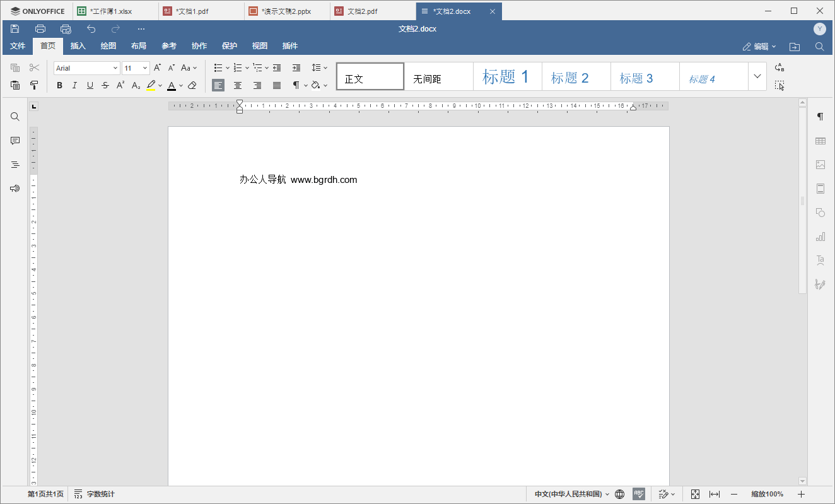
Task: Click the Strikethrough formatting icon
Action: coord(105,85)
